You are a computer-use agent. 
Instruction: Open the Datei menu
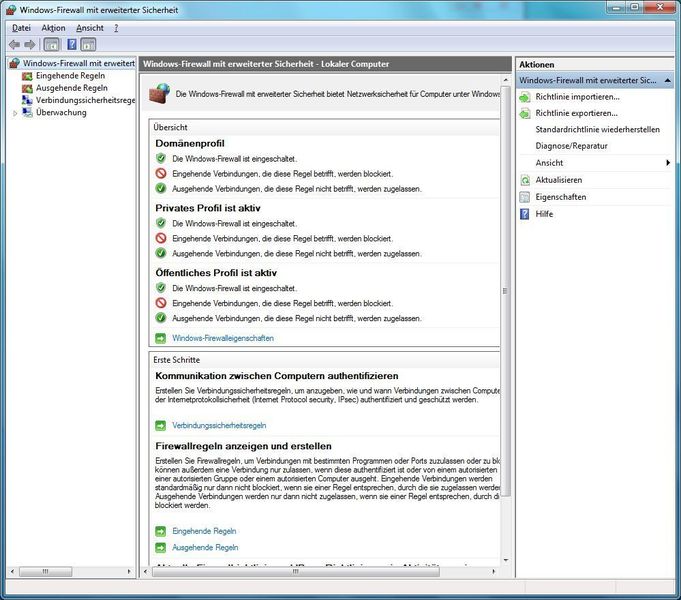(21, 28)
